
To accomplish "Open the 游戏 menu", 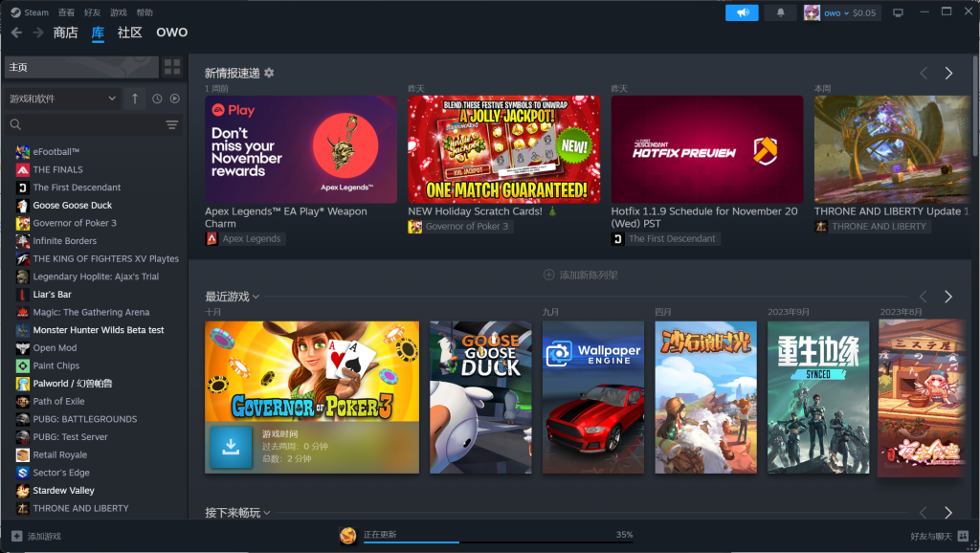I will (x=119, y=12).
